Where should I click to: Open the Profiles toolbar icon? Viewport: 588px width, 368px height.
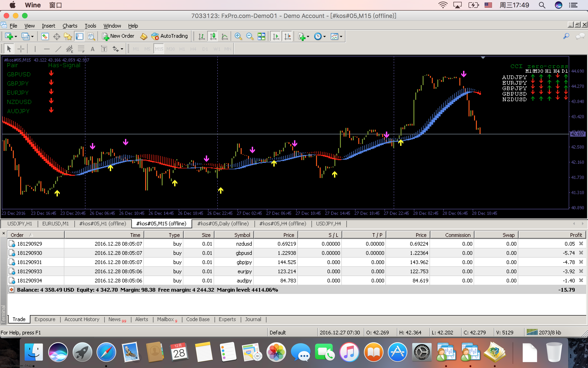pos(25,36)
